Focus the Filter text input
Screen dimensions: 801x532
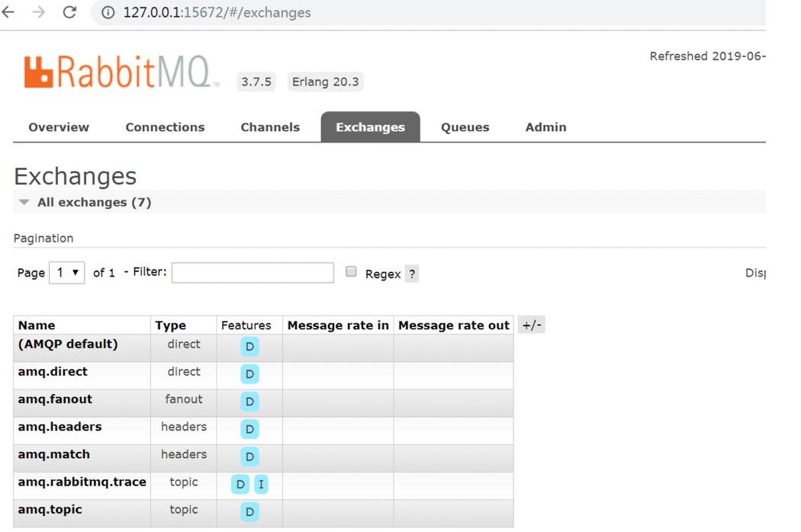click(253, 273)
